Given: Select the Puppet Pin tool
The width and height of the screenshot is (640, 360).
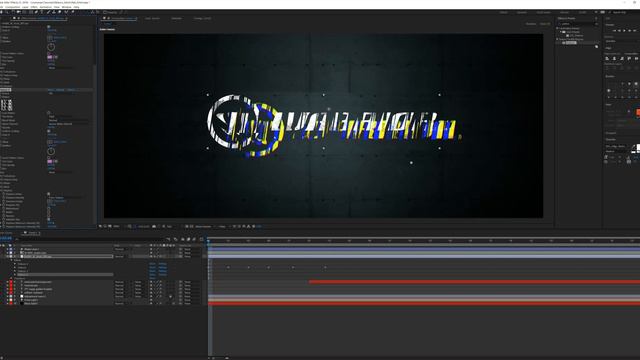Looking at the screenshot, I should click(x=73, y=12).
